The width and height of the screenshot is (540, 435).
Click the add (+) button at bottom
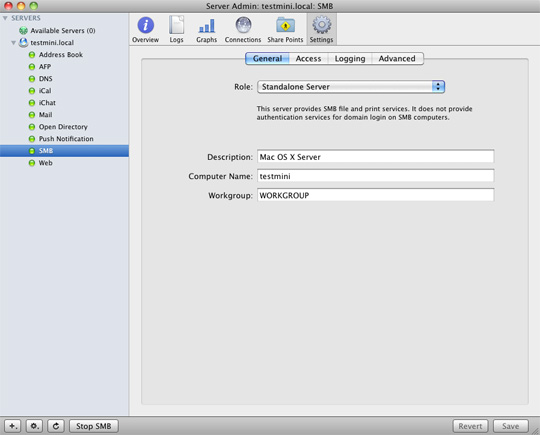[13, 426]
